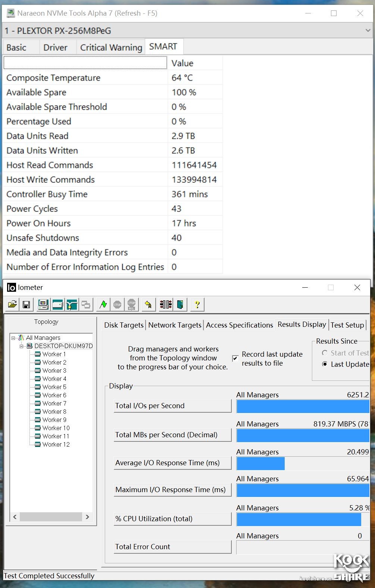Click Total MBs per Second (Decimal) button
The width and height of the screenshot is (375, 588).
click(x=173, y=435)
